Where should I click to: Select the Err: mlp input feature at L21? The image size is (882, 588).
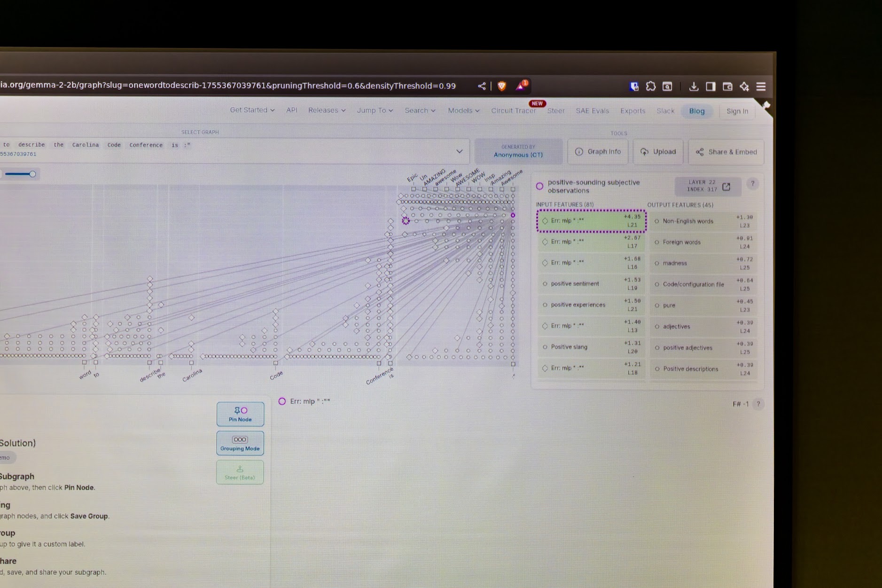pyautogui.click(x=592, y=221)
